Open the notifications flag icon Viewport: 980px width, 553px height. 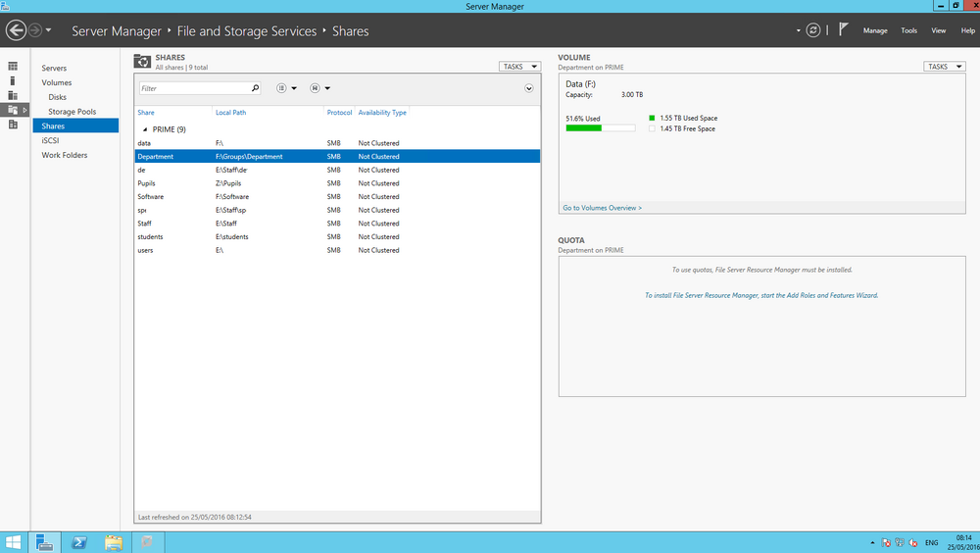(843, 29)
